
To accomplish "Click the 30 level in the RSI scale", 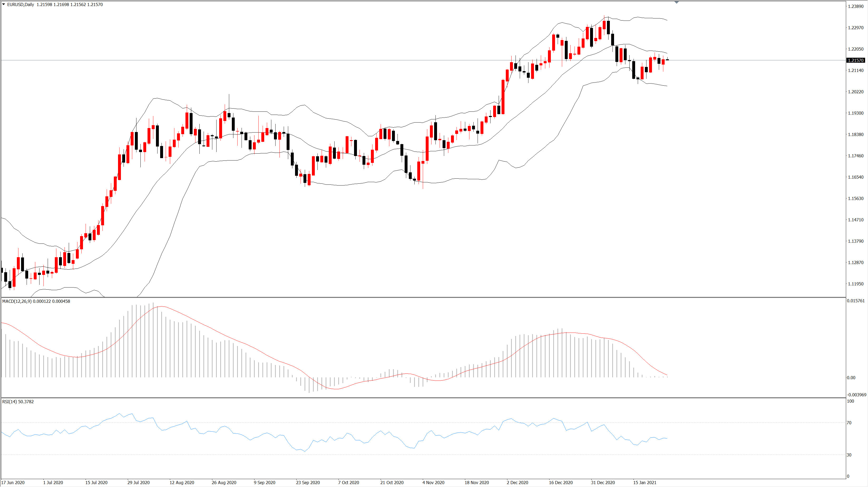I will point(849,455).
